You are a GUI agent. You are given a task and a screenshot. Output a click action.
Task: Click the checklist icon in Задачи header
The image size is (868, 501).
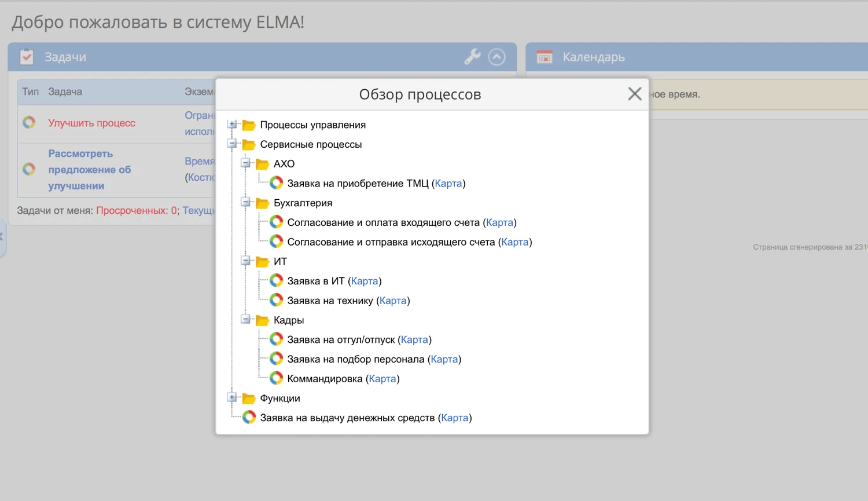point(27,56)
